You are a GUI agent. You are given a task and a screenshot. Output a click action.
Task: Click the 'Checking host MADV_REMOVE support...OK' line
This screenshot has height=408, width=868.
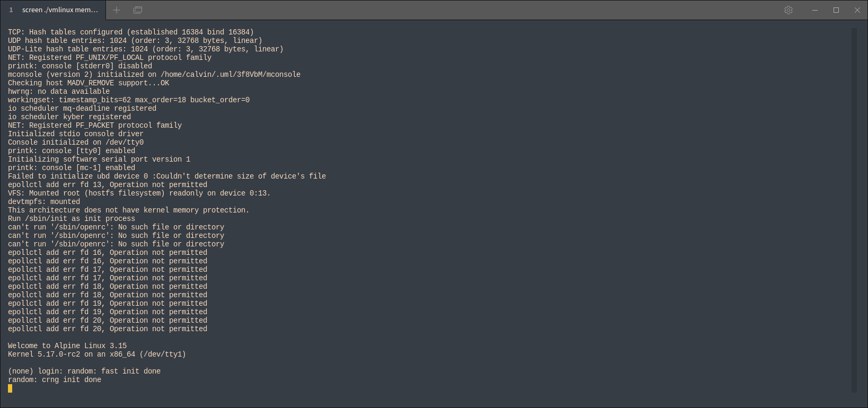pos(88,83)
